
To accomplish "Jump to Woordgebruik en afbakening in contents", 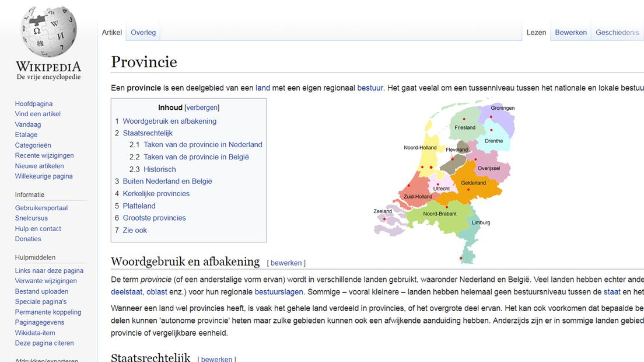I will (170, 121).
